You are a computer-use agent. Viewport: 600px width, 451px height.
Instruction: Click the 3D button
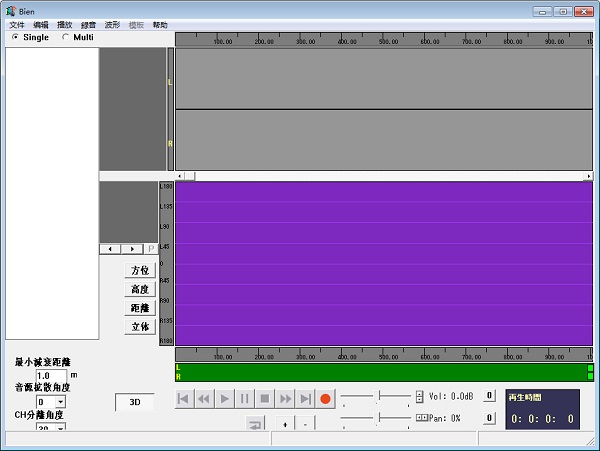point(135,402)
